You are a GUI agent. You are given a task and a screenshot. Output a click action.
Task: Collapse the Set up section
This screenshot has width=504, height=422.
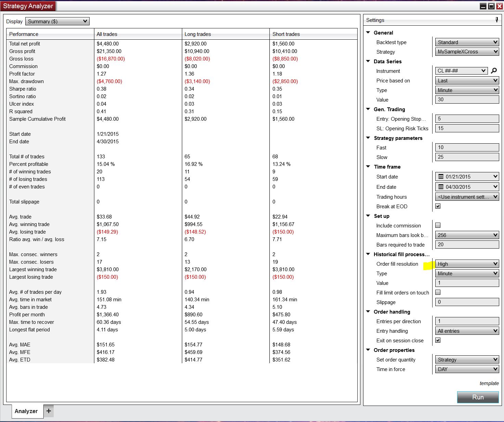click(368, 216)
